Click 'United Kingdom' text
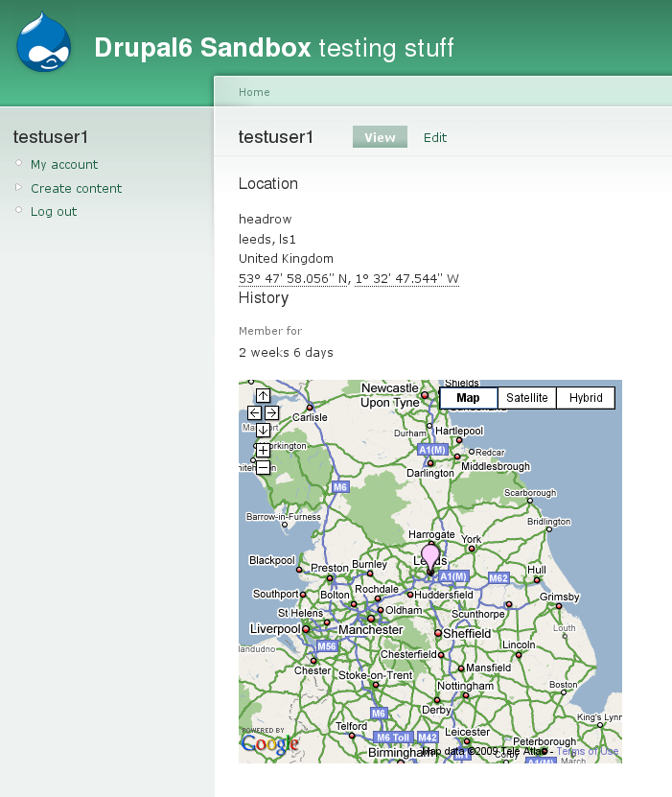Viewport: 672px width, 797px height. point(286,258)
